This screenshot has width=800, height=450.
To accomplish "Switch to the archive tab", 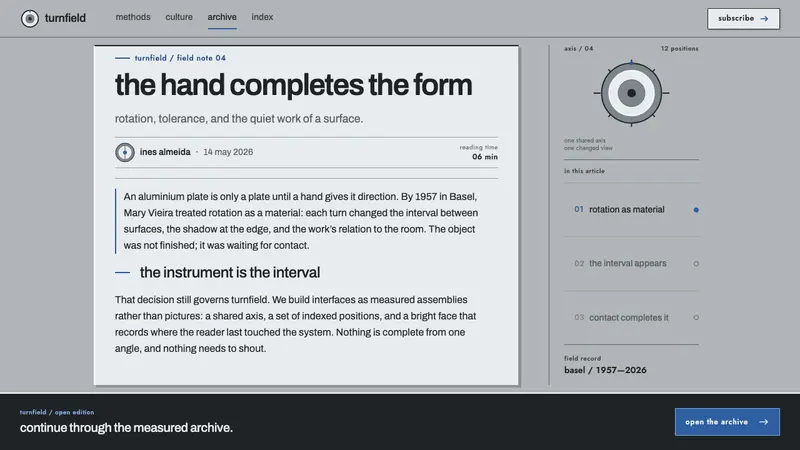I will point(222,17).
